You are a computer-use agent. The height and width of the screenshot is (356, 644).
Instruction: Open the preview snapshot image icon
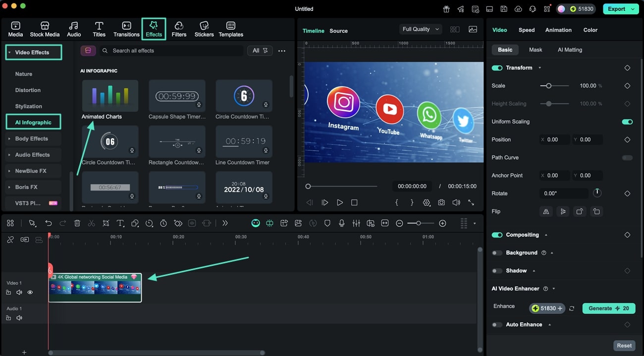click(x=473, y=29)
